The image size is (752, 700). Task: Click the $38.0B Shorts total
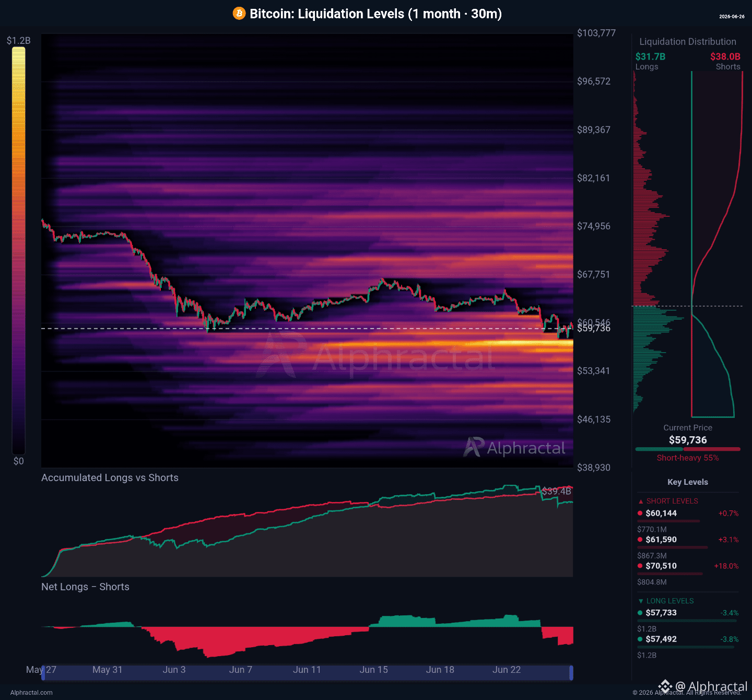coord(725,56)
